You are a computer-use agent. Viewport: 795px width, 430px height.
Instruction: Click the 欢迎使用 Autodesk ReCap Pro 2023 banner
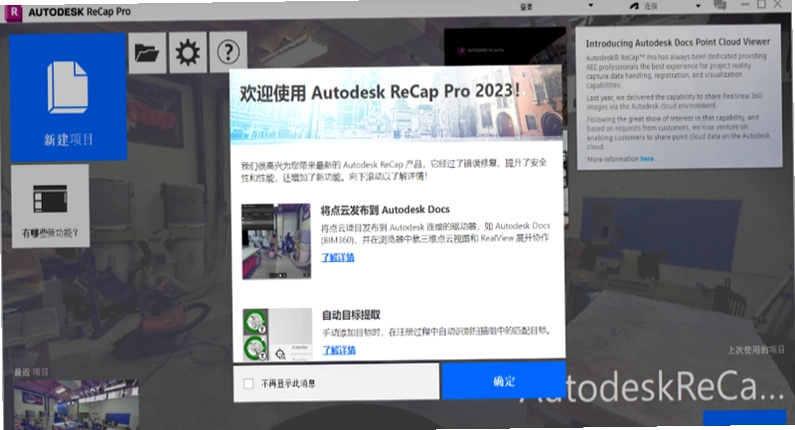pyautogui.click(x=397, y=104)
